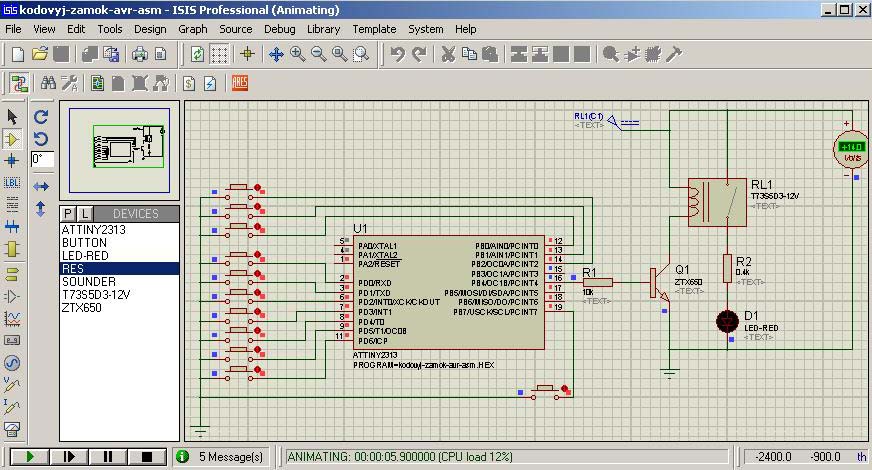Open the 5 Message(s) log
Image resolution: width=872 pixels, height=470 pixels.
pyautogui.click(x=230, y=457)
